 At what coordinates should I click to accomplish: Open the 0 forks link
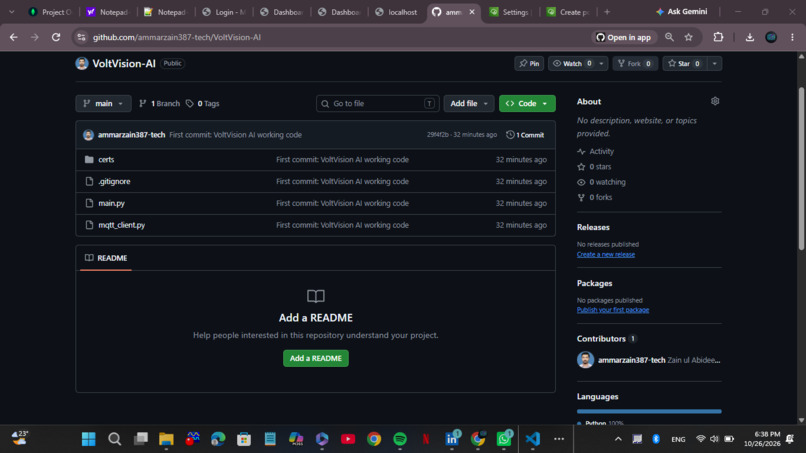595,197
